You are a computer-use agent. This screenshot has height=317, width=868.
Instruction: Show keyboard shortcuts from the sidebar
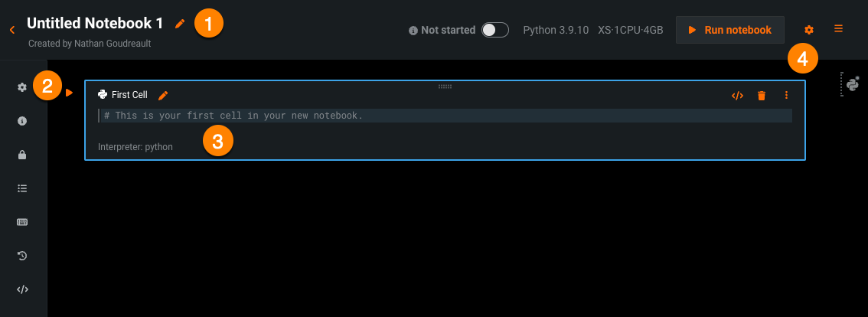coord(22,222)
